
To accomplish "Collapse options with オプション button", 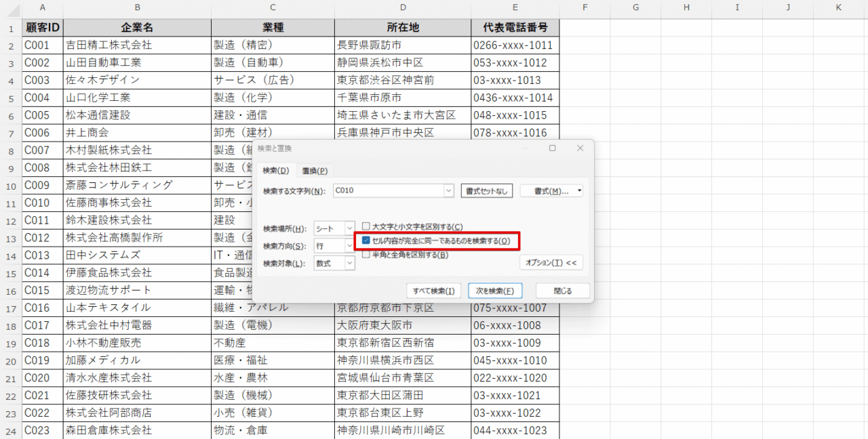I will point(551,263).
